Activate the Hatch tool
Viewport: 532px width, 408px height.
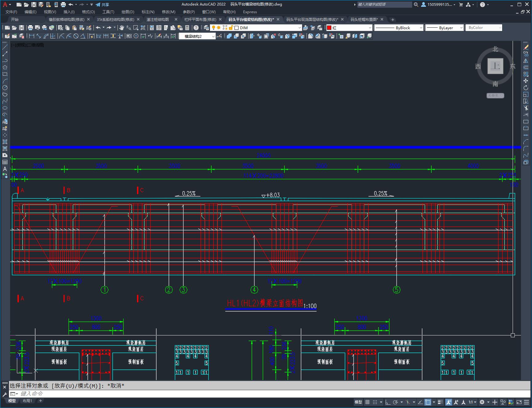click(5, 142)
